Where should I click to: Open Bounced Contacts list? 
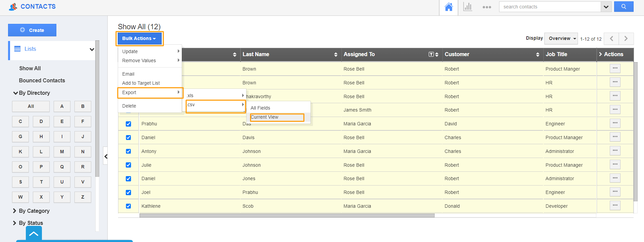42,80
